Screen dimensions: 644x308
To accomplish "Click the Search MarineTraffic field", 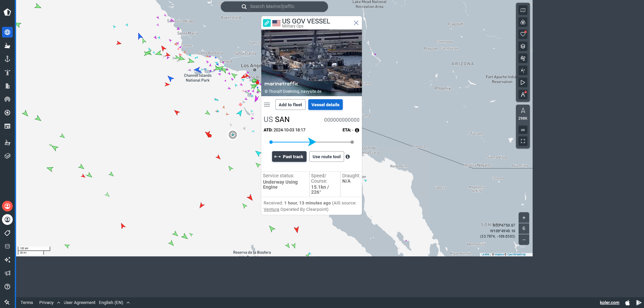I will coord(274,6).
